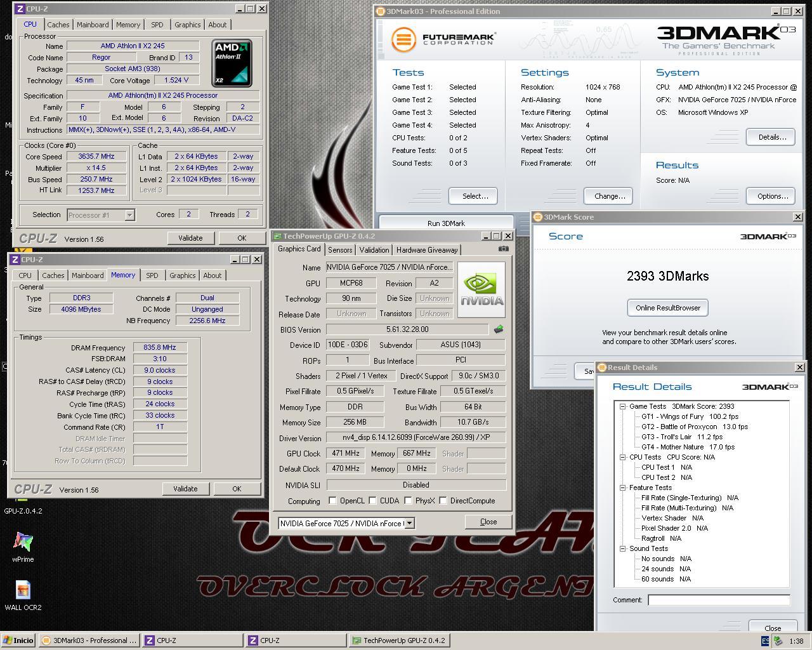Open the Processor #1 selection dropdown
Viewport: 812px width, 650px height.
click(x=129, y=215)
